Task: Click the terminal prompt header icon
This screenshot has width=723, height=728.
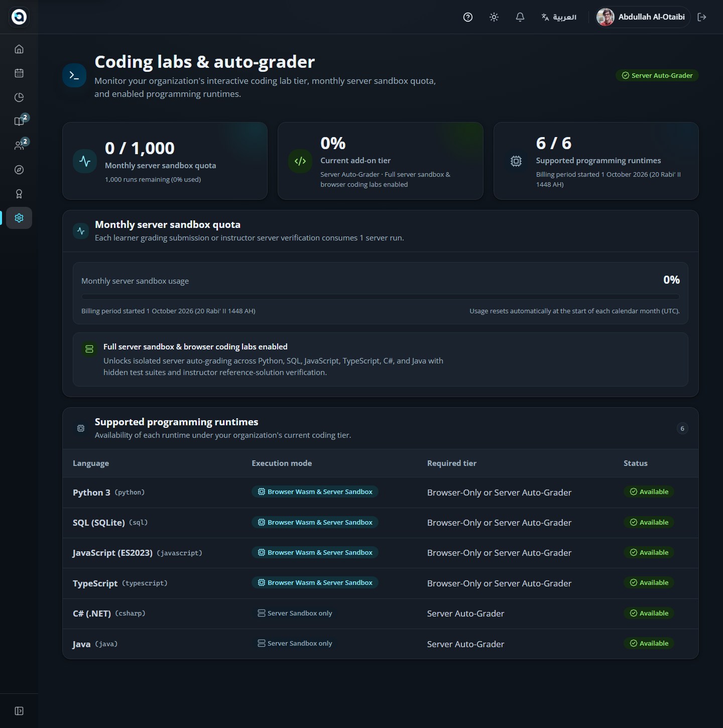Action: click(x=74, y=75)
